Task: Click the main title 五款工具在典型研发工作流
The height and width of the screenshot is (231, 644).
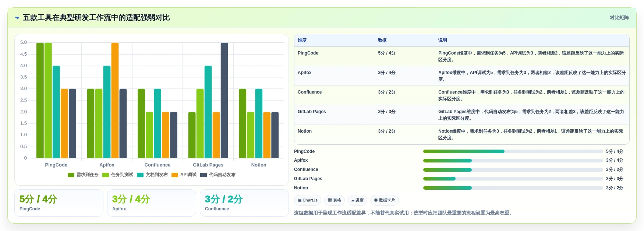Action: 96,18
